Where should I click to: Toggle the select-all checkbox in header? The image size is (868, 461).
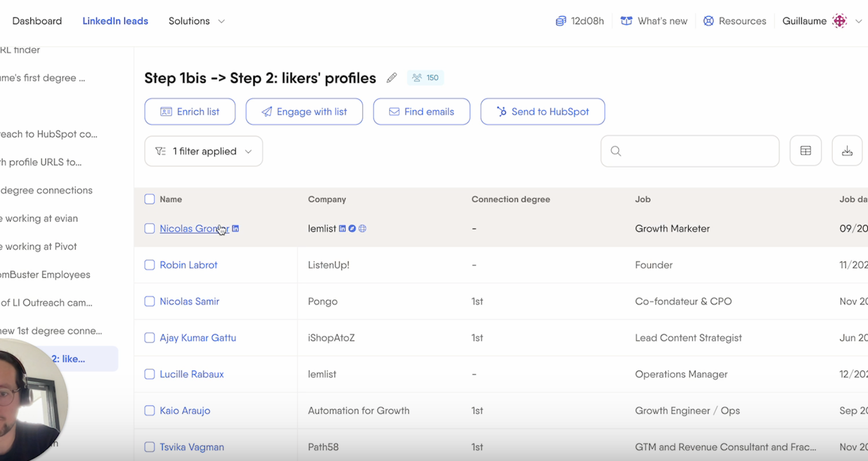[150, 199]
